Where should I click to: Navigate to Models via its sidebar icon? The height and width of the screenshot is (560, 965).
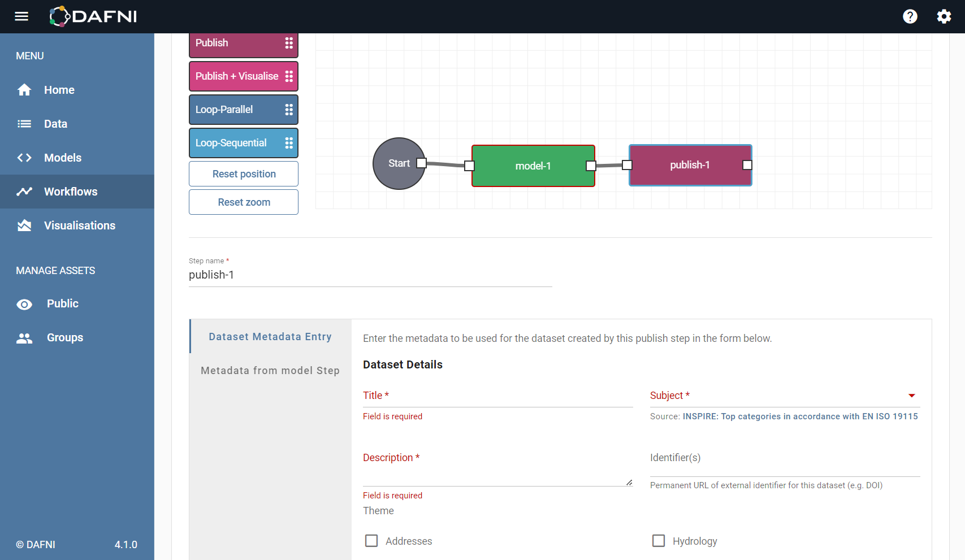pyautogui.click(x=24, y=158)
